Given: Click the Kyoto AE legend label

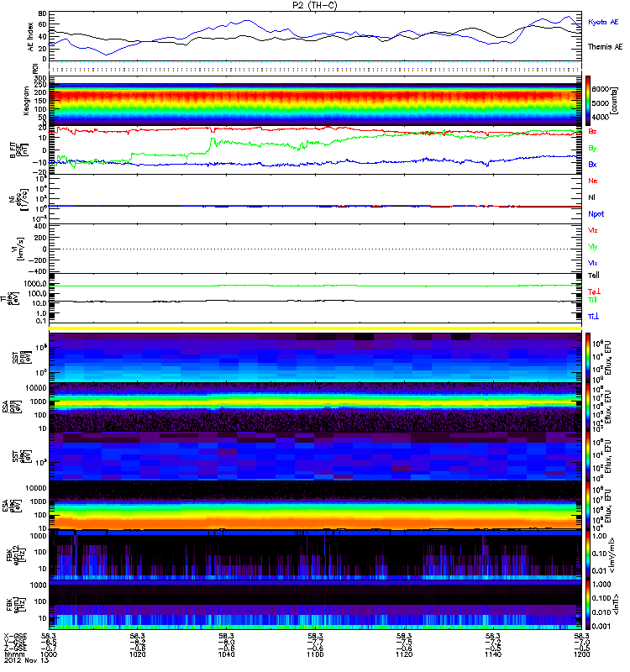Looking at the screenshot, I should [x=603, y=22].
